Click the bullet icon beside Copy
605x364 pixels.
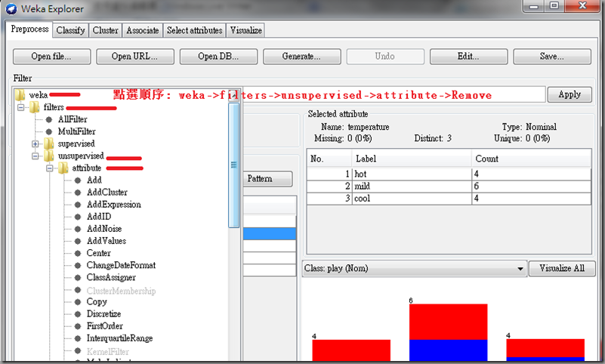[78, 302]
